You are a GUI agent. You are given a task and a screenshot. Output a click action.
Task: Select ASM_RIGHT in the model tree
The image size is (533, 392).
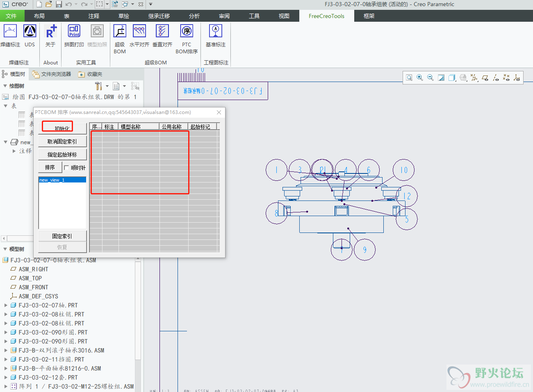point(33,269)
